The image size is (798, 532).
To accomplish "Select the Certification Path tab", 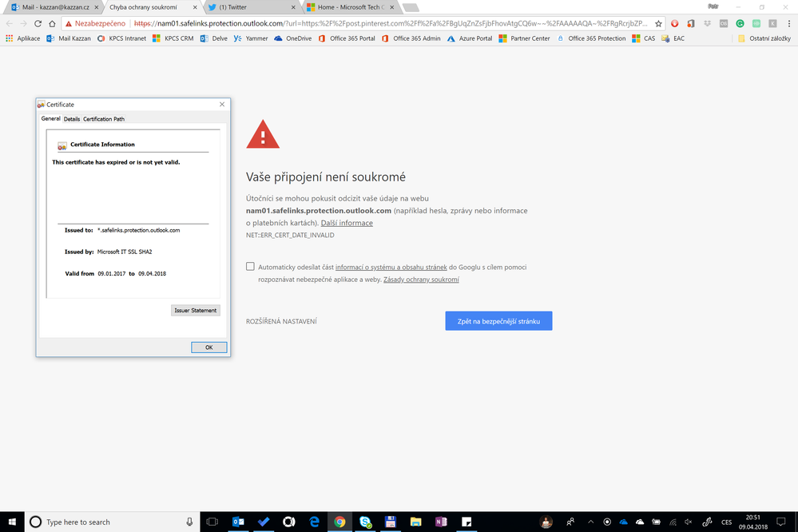I will pyautogui.click(x=104, y=119).
